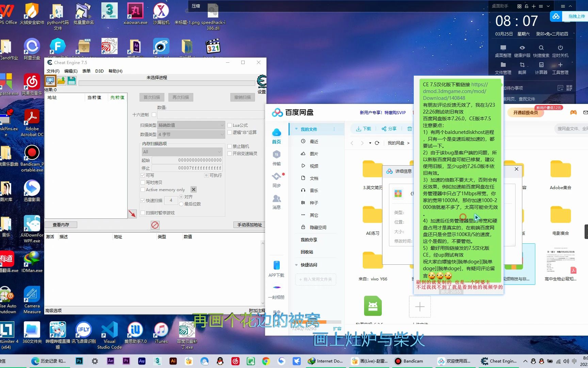Go back in Baidu Netdisk navigation
588x368 pixels.
pyautogui.click(x=352, y=143)
